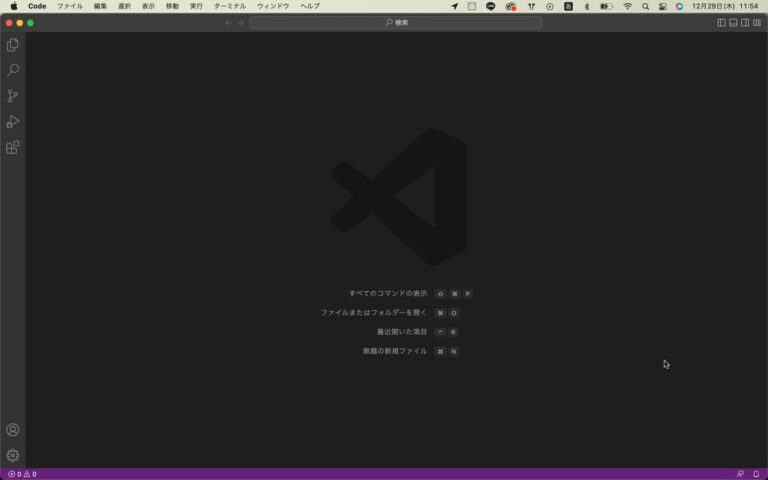This screenshot has width=768, height=480.
Task: Open the Run and Debug view
Action: [x=13, y=122]
